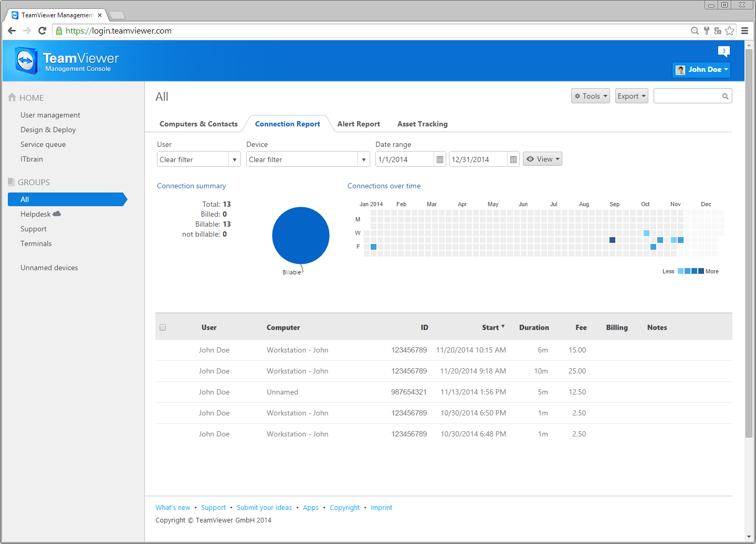756x544 pixels.
Task: Click the HOME house icon
Action: (x=12, y=98)
